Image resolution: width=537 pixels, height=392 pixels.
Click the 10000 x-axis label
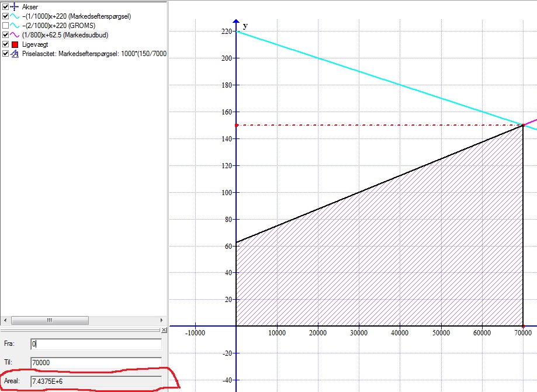point(277,333)
